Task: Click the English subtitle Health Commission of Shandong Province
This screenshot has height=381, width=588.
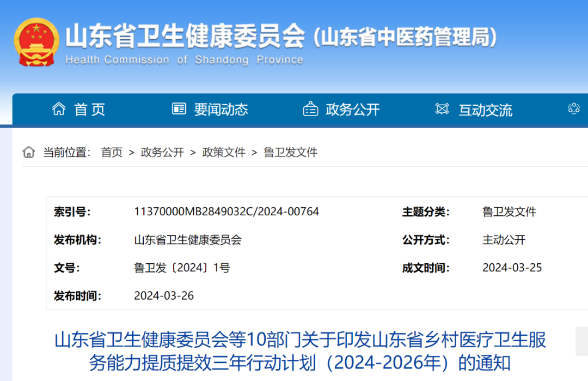Action: tap(184, 59)
